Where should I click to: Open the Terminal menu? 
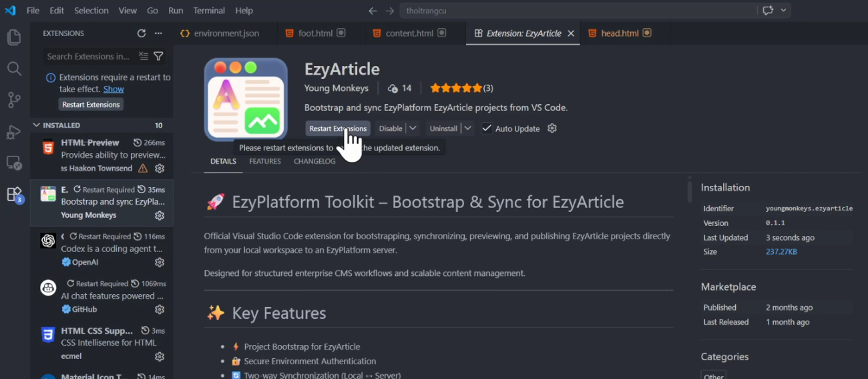pyautogui.click(x=209, y=11)
